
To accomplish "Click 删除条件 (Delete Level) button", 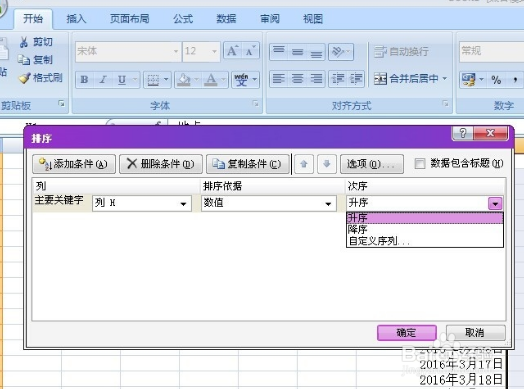I will pos(161,164).
